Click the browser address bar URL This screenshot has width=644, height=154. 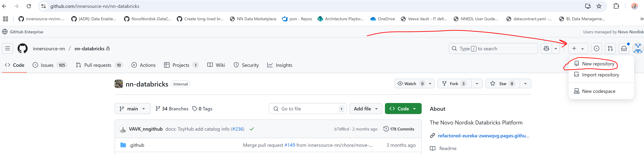[95, 6]
